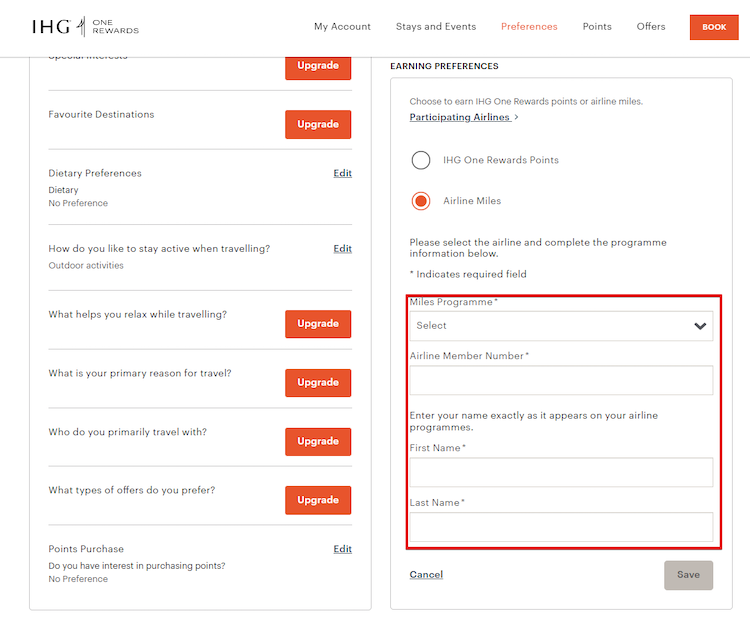Navigate to the Points page

(x=597, y=27)
